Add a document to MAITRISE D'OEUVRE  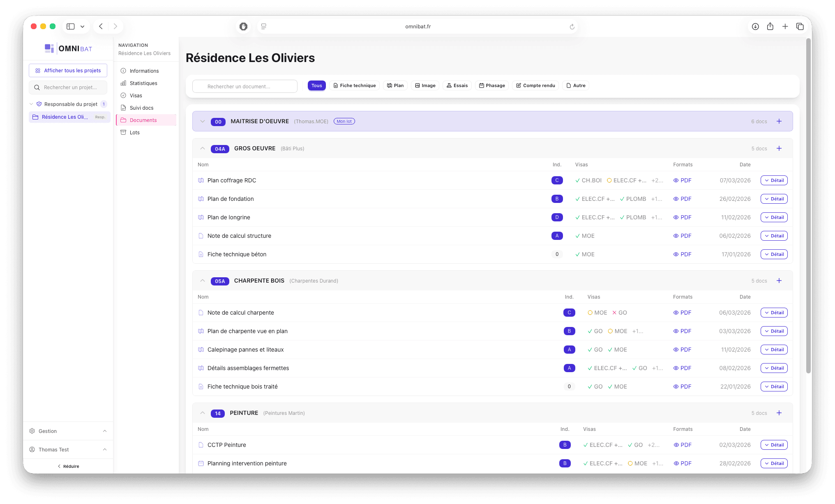(x=779, y=121)
